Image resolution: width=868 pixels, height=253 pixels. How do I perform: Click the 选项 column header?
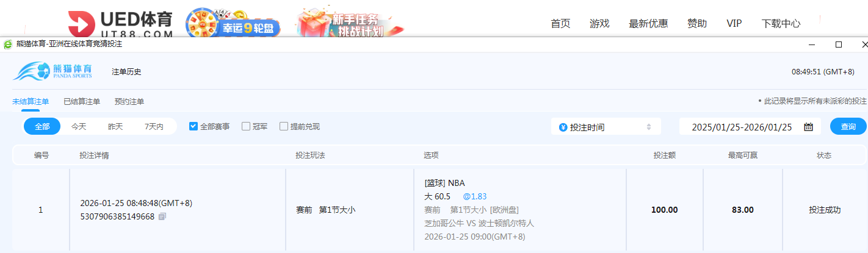point(431,155)
